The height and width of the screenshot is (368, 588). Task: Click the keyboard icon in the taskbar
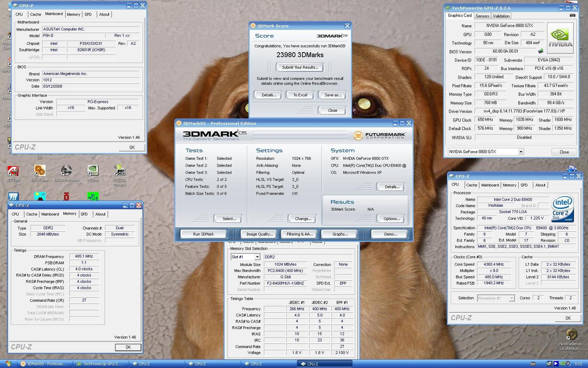(x=533, y=364)
